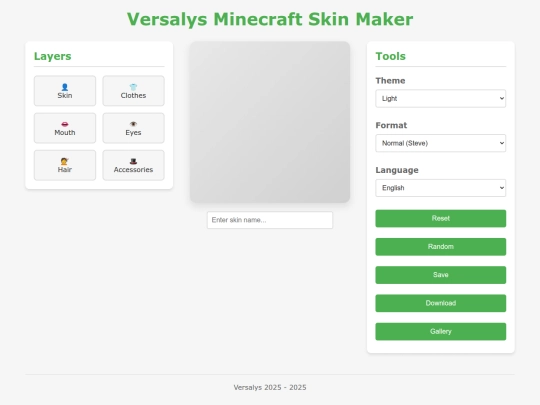
Task: Download the skin
Action: (x=440, y=303)
